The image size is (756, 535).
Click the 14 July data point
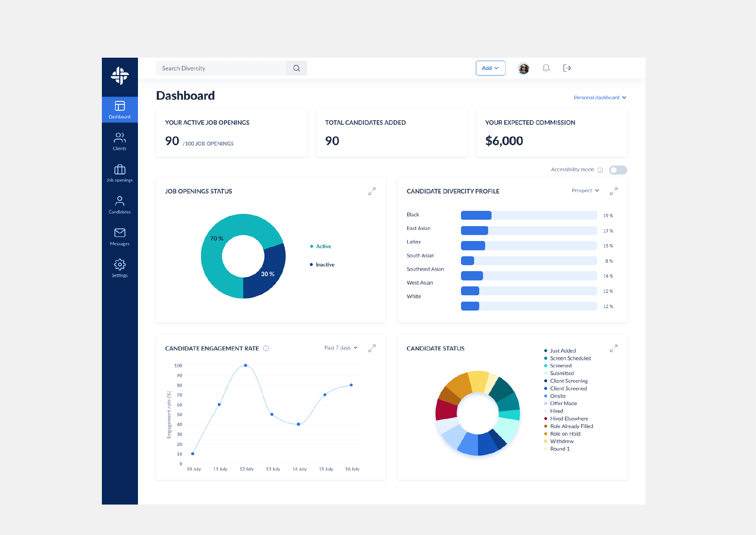pyautogui.click(x=299, y=424)
